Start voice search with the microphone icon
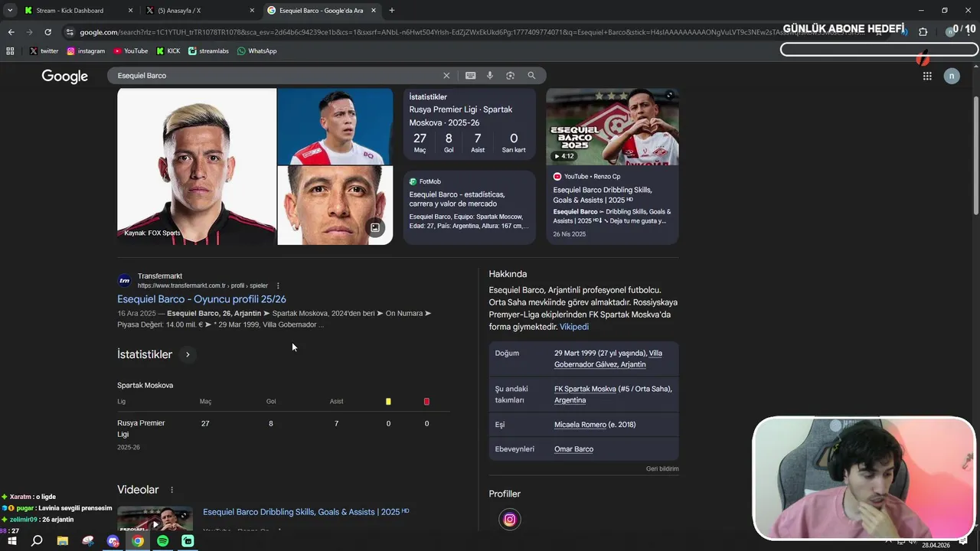 (x=490, y=76)
